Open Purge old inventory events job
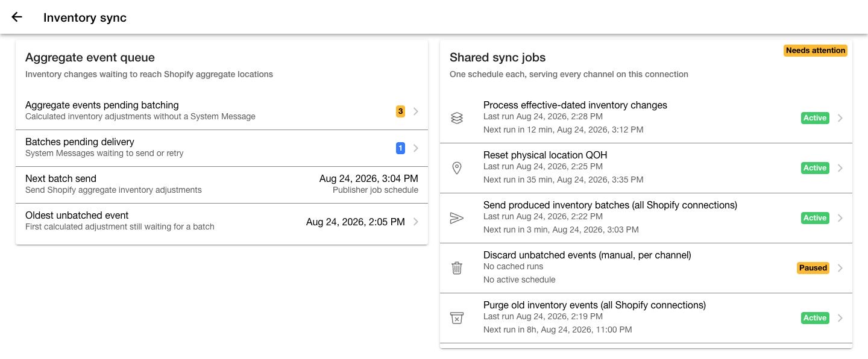The image size is (868, 359). pos(646,318)
